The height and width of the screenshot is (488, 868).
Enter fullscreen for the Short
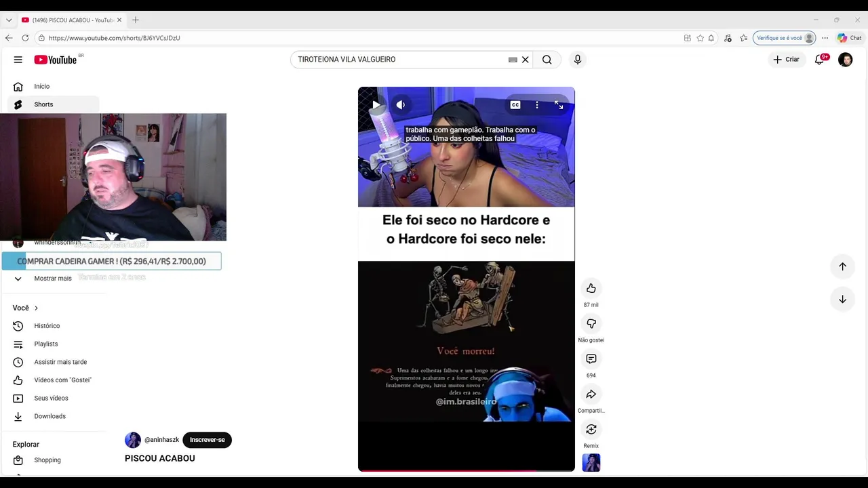coord(559,105)
